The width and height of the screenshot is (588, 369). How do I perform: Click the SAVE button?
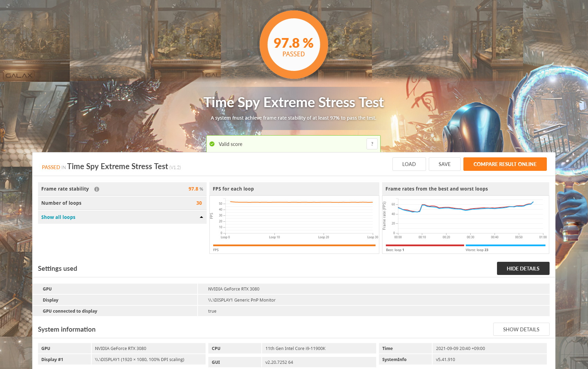(x=444, y=164)
